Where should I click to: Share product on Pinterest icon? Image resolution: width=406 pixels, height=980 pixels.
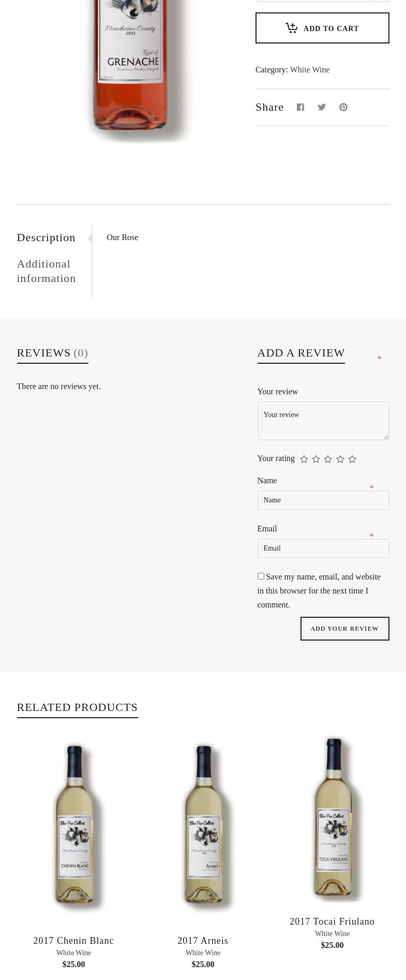click(x=343, y=107)
